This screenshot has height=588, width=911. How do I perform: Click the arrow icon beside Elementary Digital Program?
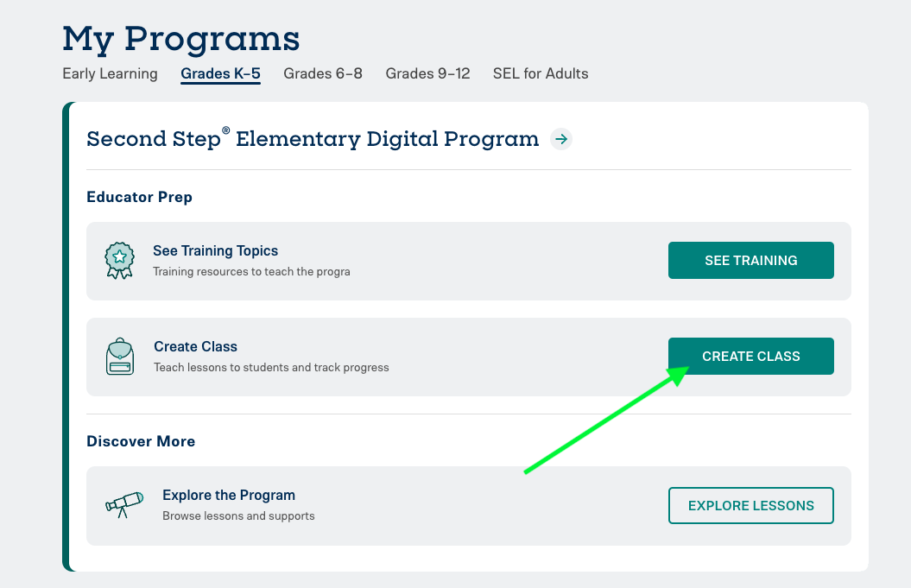[x=561, y=140]
